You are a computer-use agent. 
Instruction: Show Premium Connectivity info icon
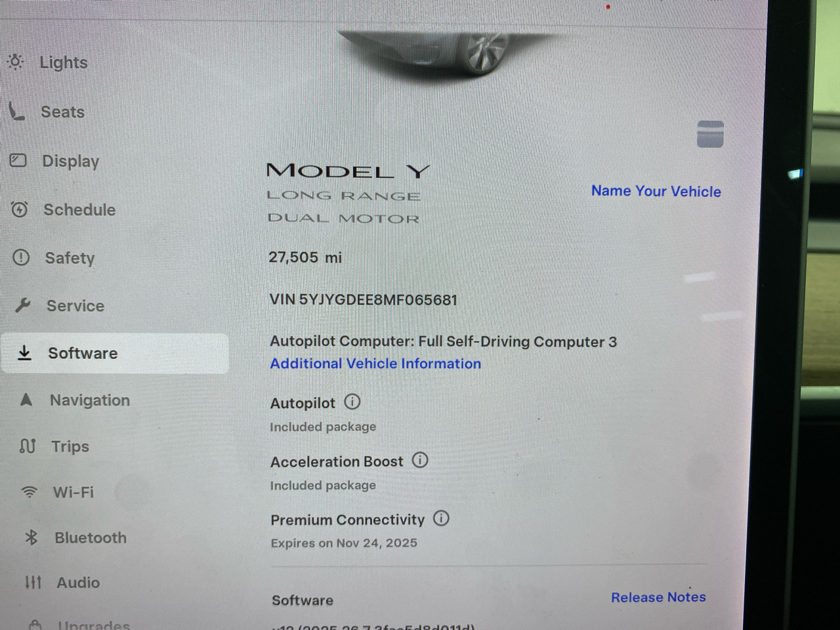coord(441,518)
